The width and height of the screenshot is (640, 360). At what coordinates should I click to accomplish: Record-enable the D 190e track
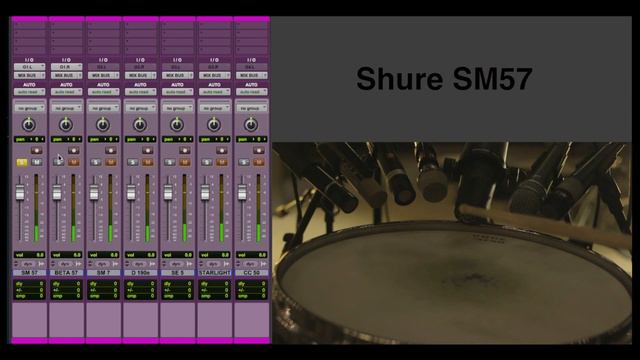pyautogui.click(x=147, y=151)
